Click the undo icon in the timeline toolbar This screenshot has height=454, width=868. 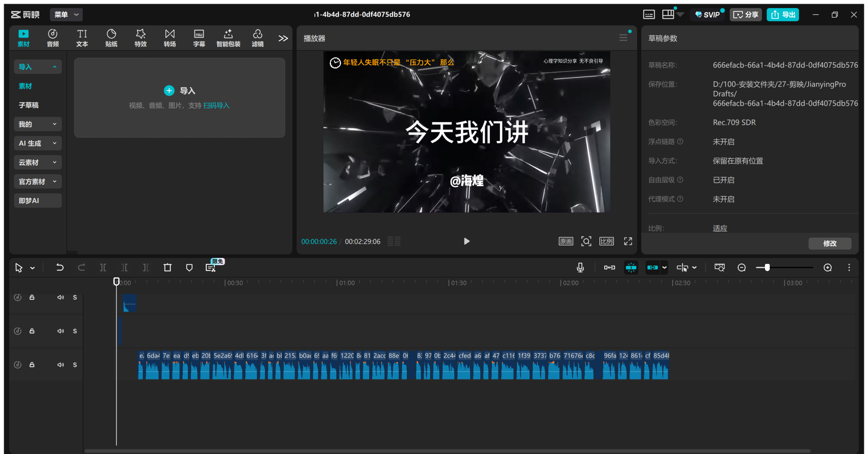60,267
